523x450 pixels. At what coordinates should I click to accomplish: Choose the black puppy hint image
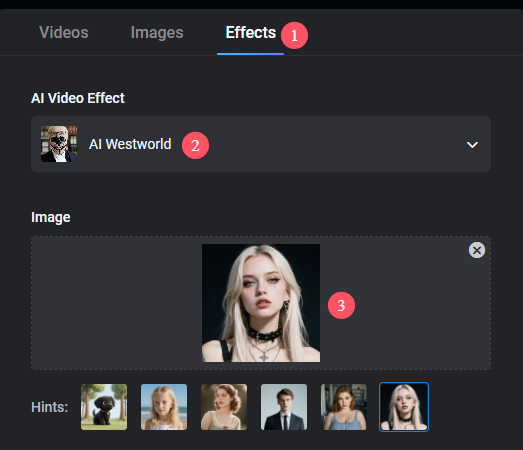tap(104, 407)
